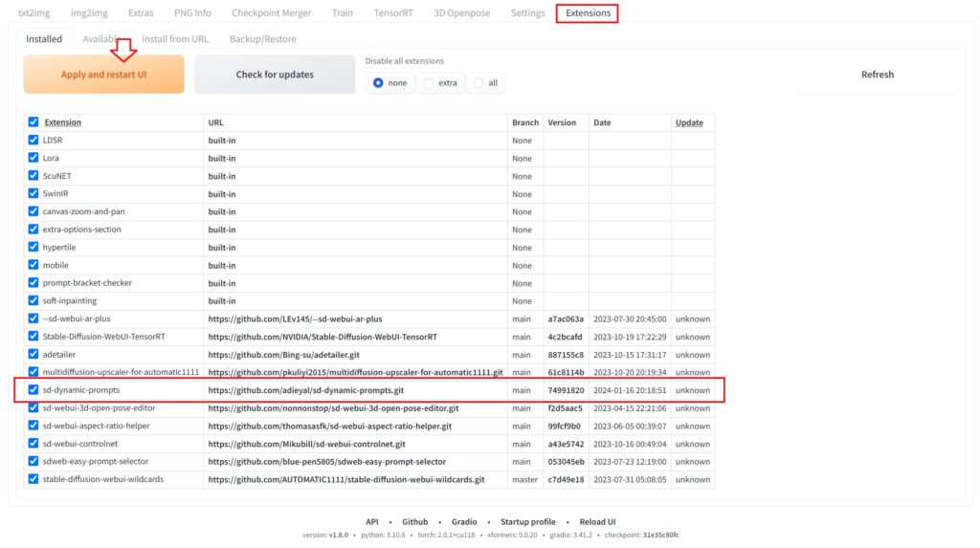Viewport: 980px width, 548px height.
Task: Open the Github footer link
Action: 414,522
